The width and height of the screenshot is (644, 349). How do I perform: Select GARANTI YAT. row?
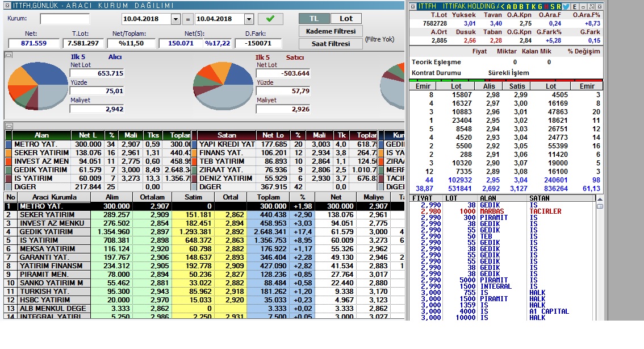(x=204, y=257)
